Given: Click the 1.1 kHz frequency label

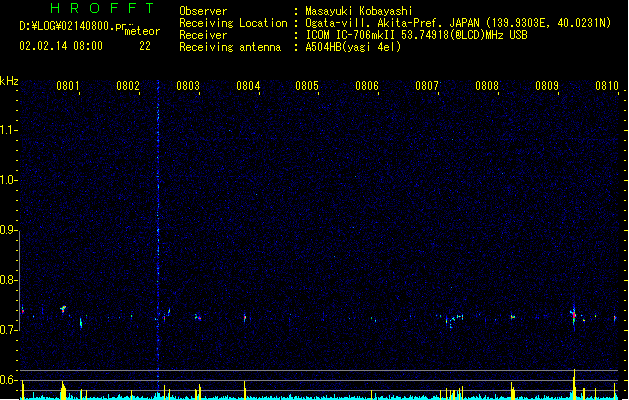Looking at the screenshot, I should pos(9,130).
